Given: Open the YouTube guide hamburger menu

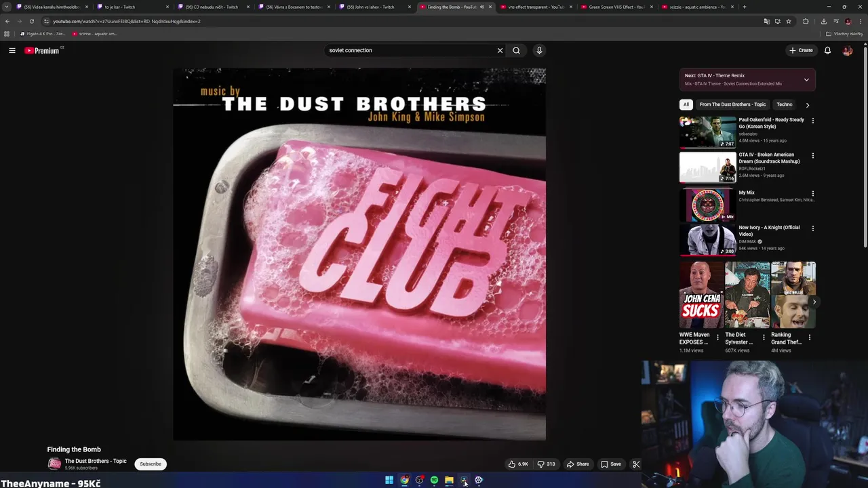Looking at the screenshot, I should 12,50.
